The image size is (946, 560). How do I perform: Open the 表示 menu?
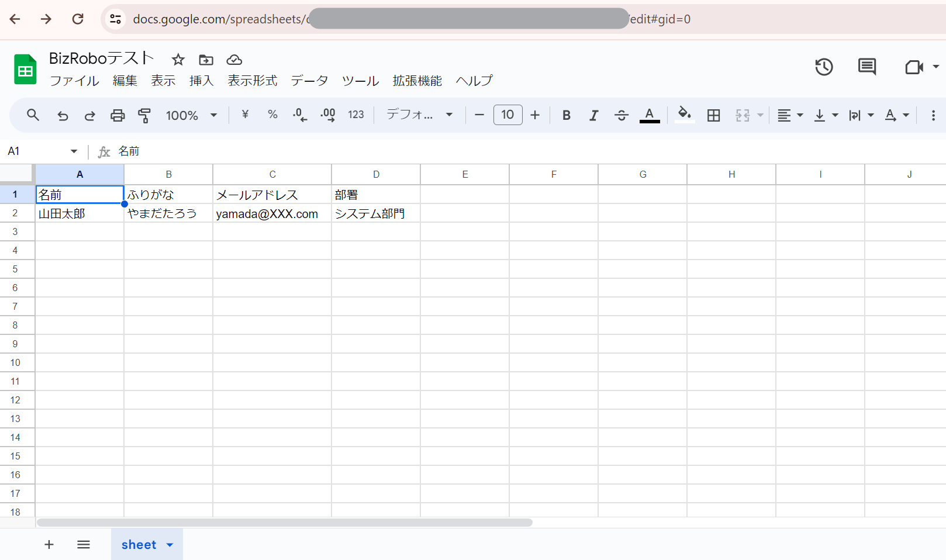point(163,81)
